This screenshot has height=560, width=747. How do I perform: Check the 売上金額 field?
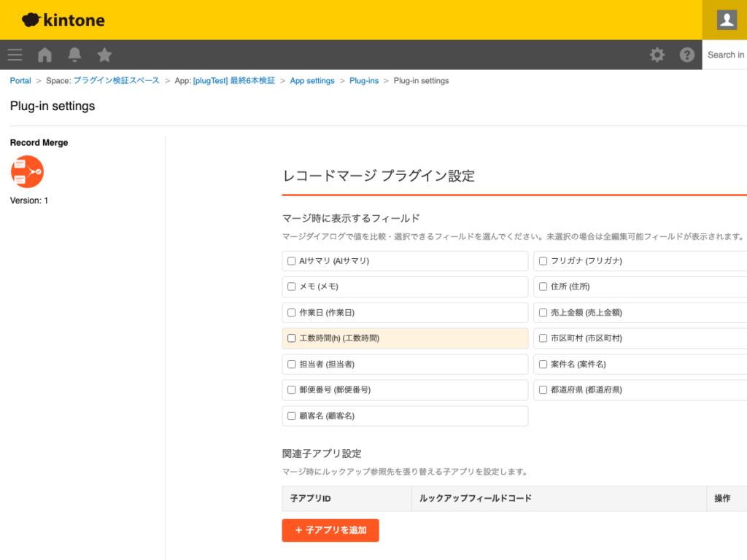click(543, 312)
